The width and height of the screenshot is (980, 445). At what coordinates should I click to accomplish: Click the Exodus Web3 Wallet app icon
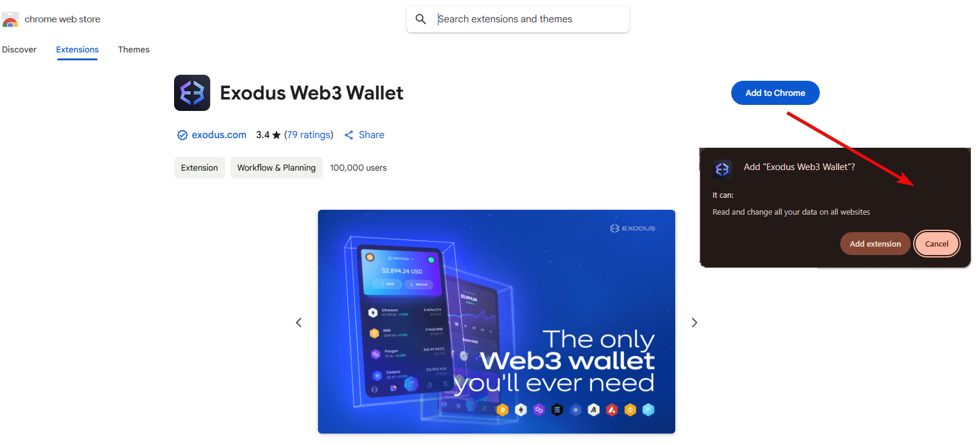(x=192, y=93)
